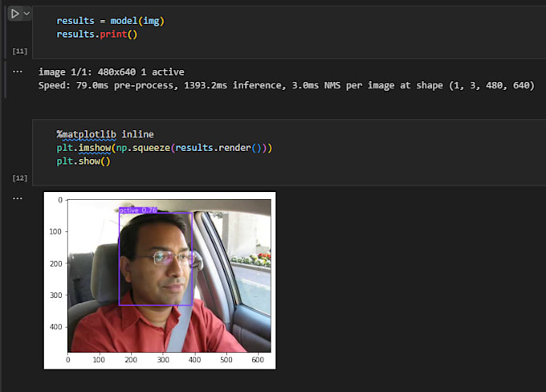The height and width of the screenshot is (392, 546).
Task: Click the plt.imshow render code line
Action: click(x=165, y=148)
